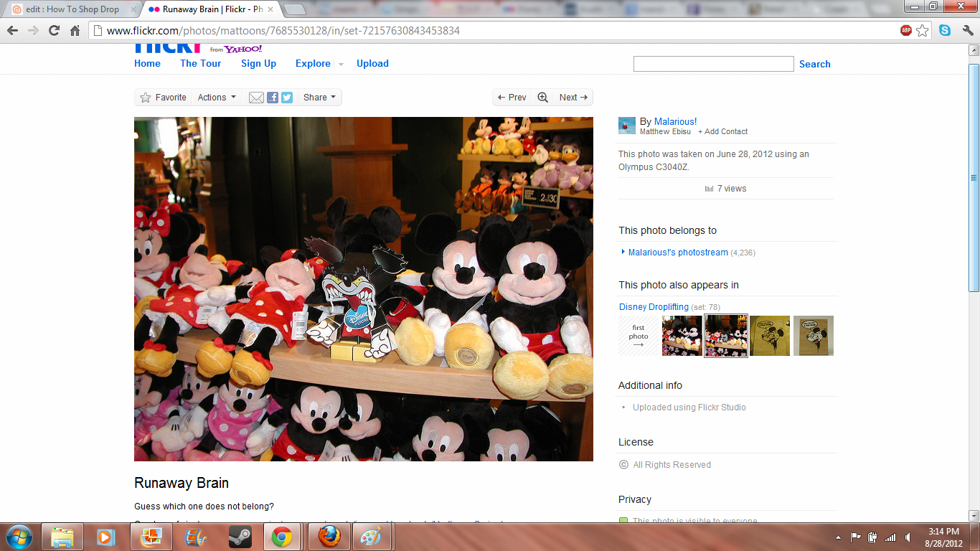The width and height of the screenshot is (980, 551).
Task: Open the network signal tray icon
Action: pyautogui.click(x=890, y=537)
